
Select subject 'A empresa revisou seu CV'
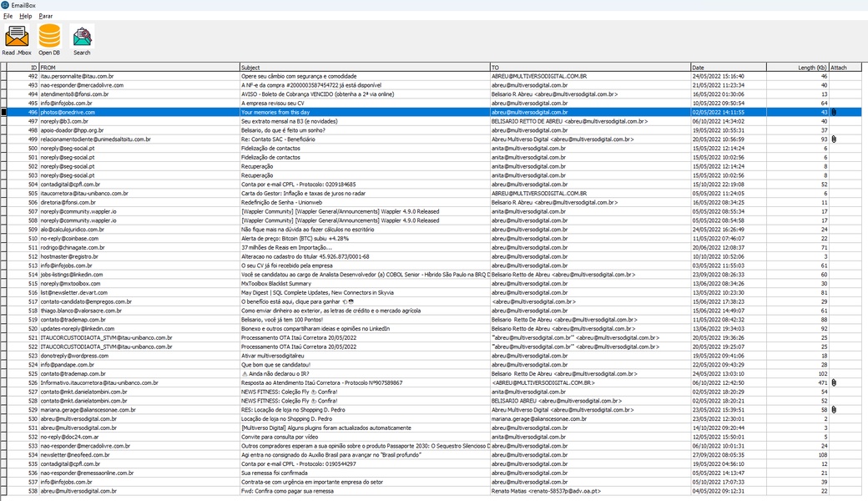[272, 104]
